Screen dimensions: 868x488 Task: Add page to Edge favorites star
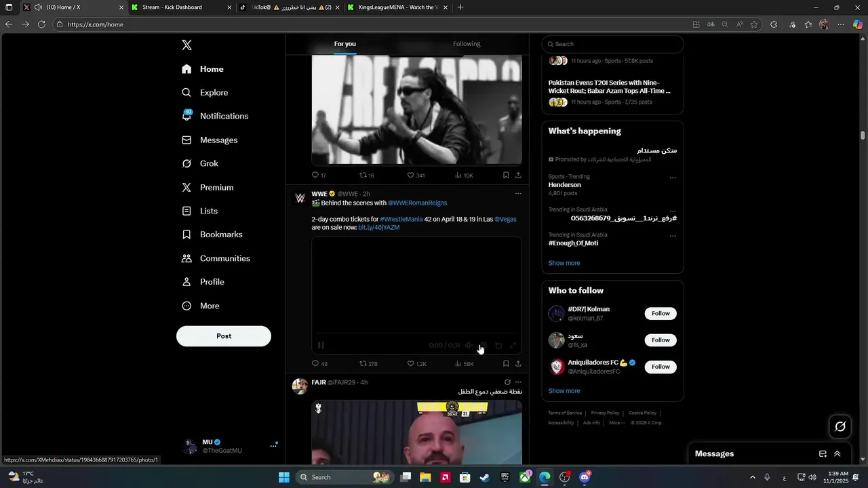pos(754,24)
